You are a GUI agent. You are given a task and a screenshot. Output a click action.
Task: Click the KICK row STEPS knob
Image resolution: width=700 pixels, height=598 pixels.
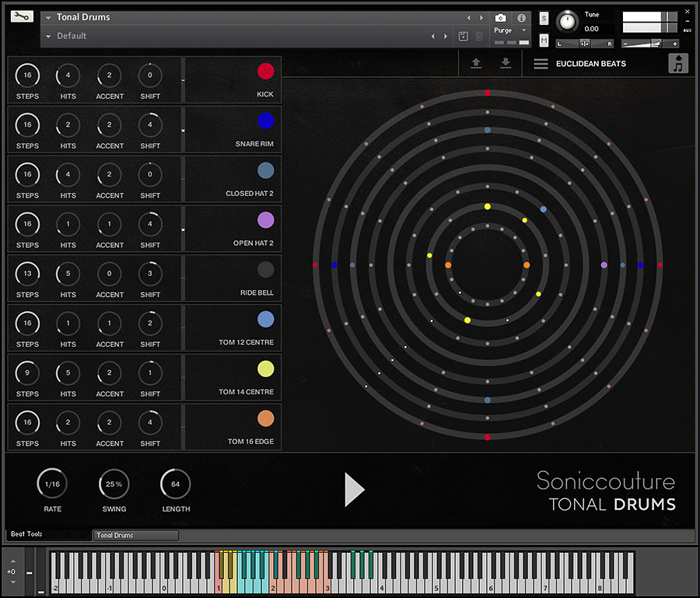27,75
